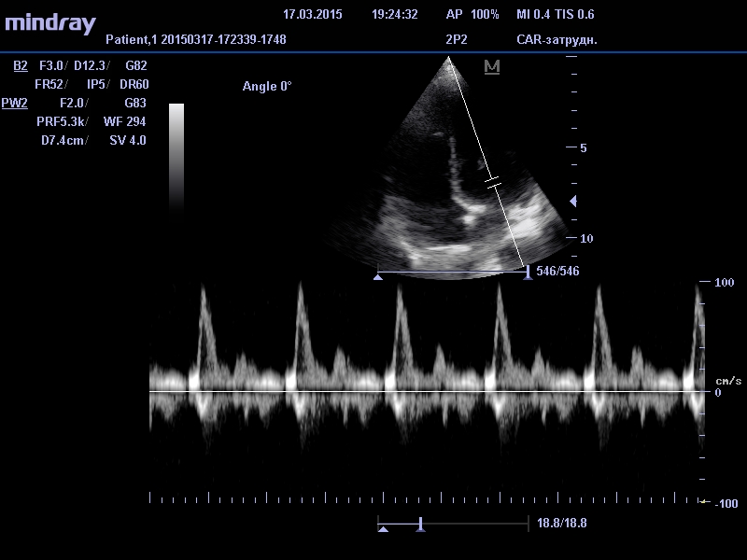Click the mindray logo
747x560 pixels.
point(50,24)
